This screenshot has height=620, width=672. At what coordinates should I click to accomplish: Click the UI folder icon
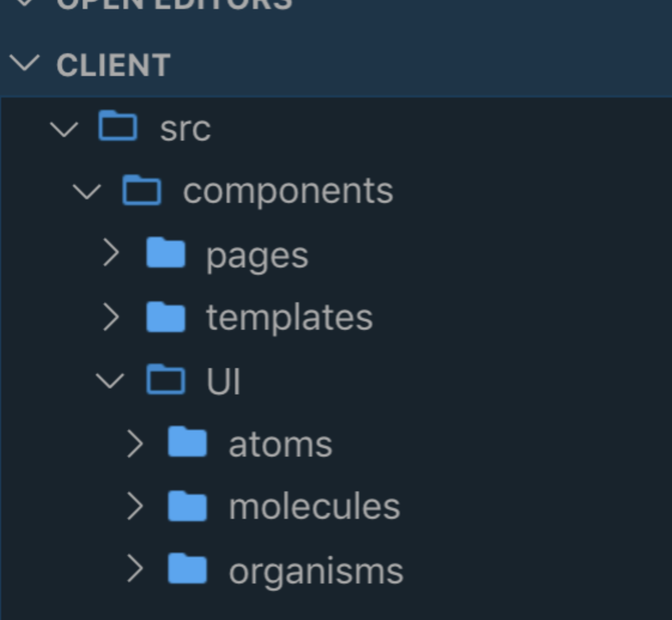point(166,379)
